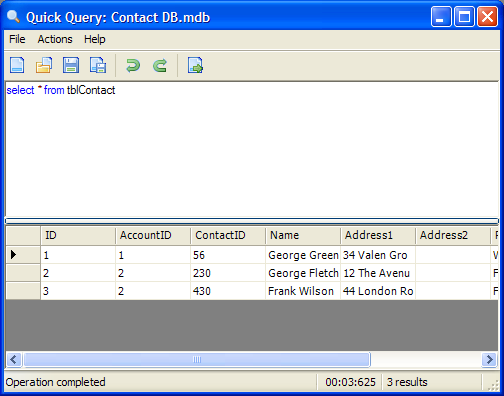504x396 pixels.
Task: Click the '3 results' status entry
Action: tap(407, 382)
